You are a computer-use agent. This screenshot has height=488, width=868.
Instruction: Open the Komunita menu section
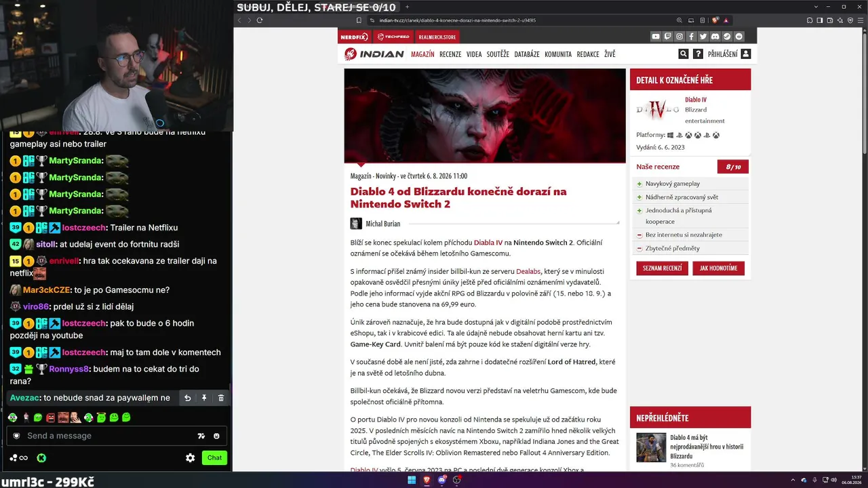558,54
